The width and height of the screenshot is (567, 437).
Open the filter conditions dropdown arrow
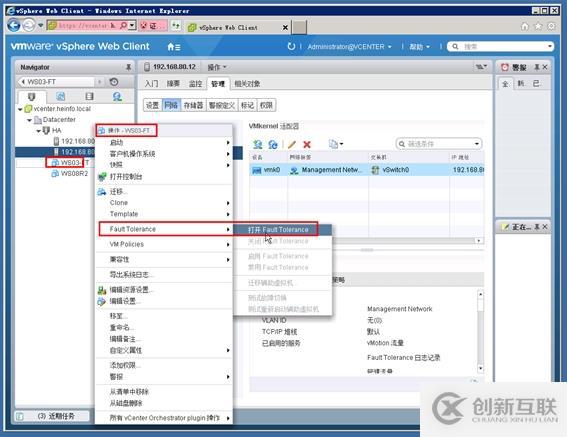[477, 144]
